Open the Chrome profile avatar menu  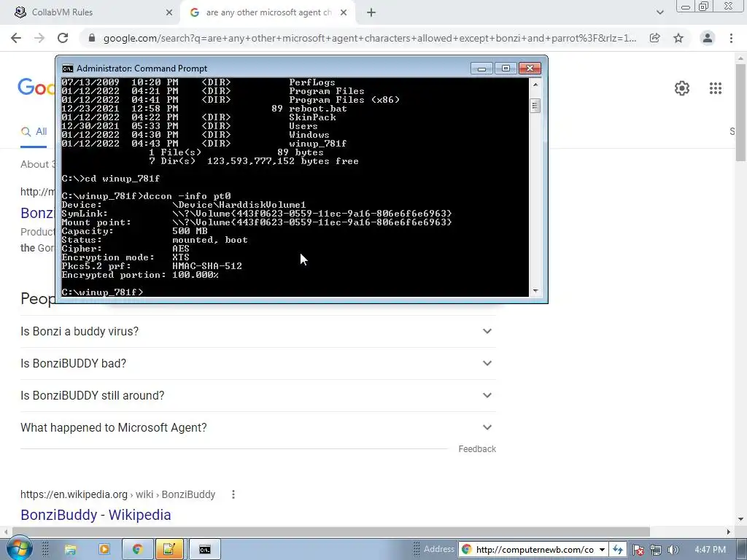click(x=708, y=38)
